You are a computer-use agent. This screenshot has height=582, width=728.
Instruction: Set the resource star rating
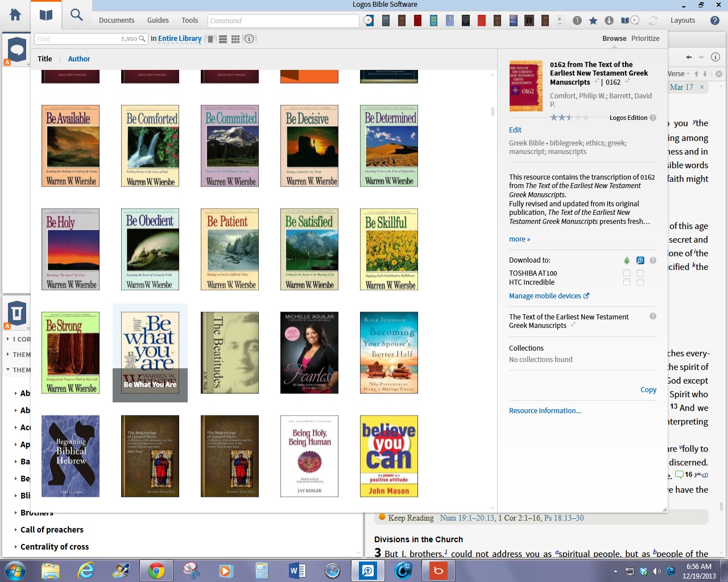(x=569, y=118)
